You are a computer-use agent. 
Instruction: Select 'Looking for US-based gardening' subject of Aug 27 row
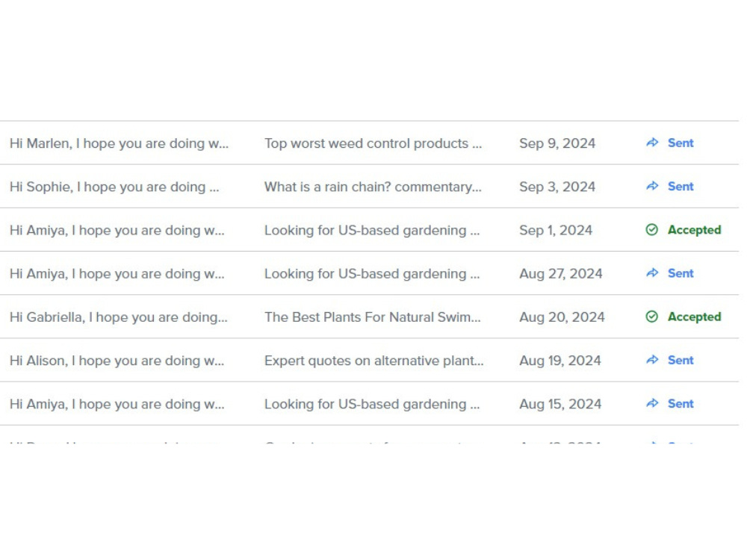pos(372,274)
